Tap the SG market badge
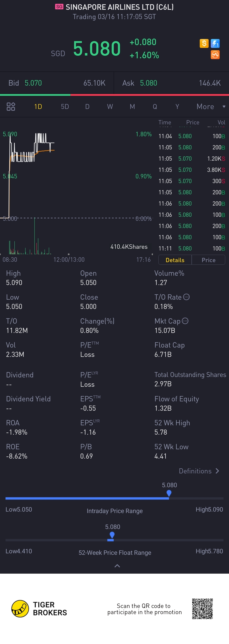229x644 pixels. (x=59, y=7)
